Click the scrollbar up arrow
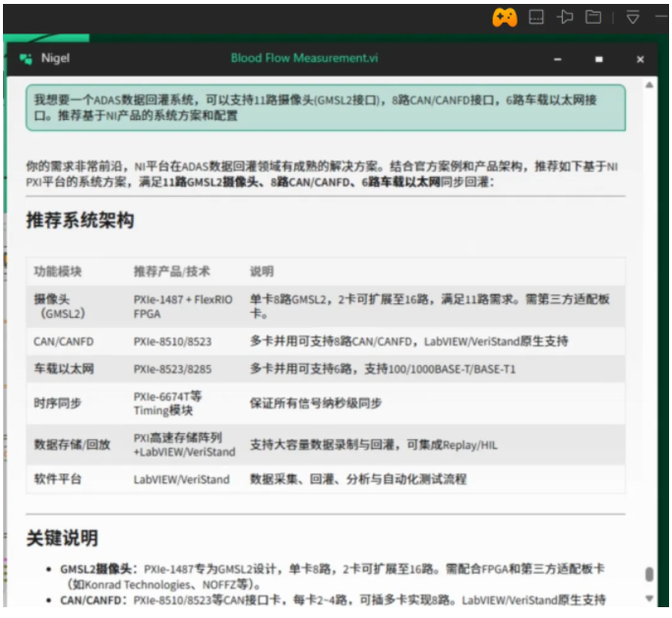Screen dimensions: 672x618 648,86
